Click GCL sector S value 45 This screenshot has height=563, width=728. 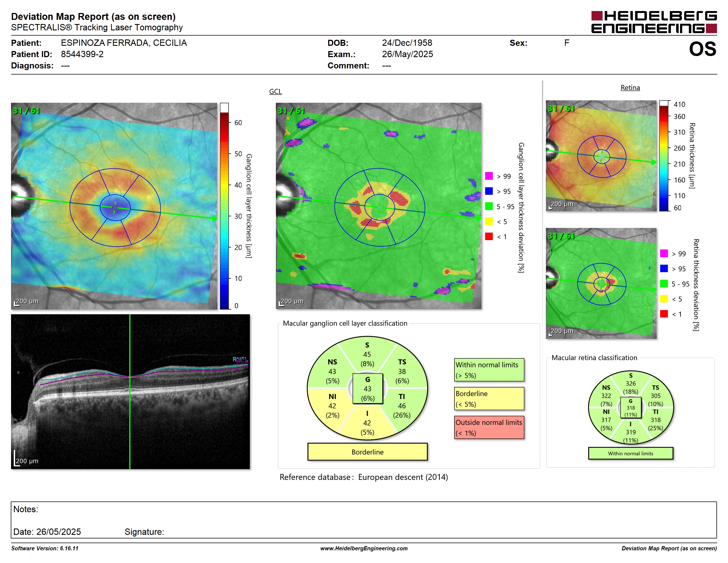(x=367, y=354)
